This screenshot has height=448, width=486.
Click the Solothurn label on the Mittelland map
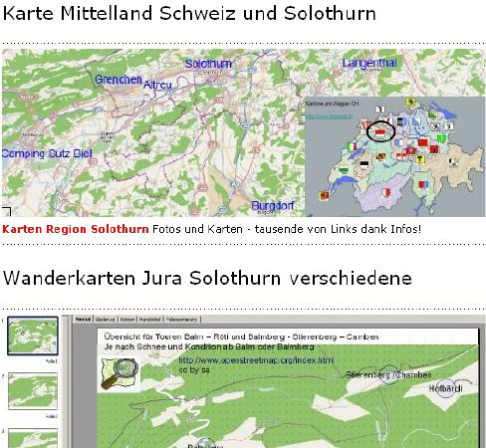[x=208, y=64]
